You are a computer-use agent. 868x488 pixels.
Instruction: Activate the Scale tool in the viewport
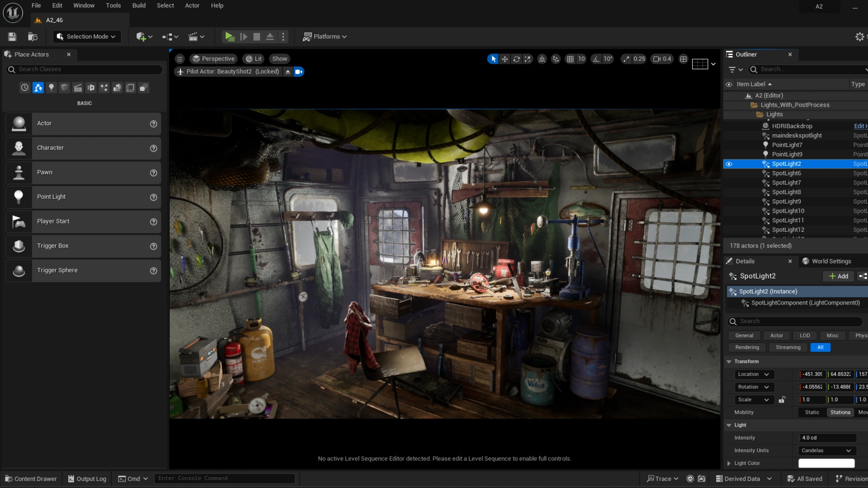pos(528,59)
